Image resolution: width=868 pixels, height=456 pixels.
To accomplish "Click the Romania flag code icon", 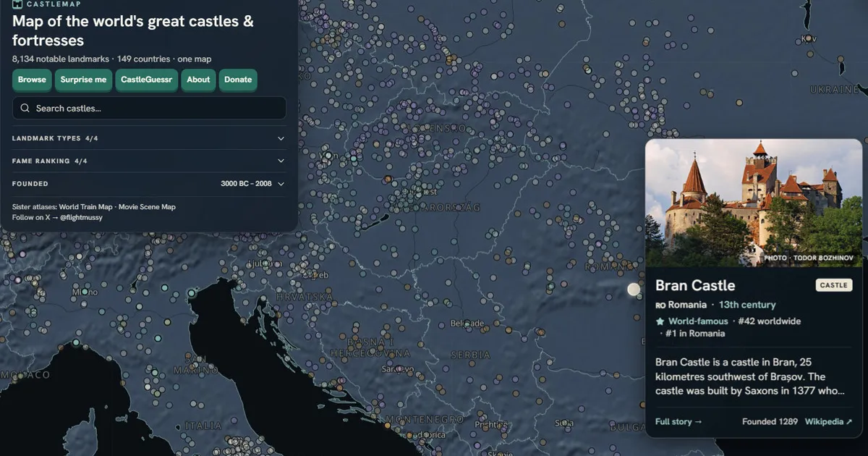I will tap(660, 305).
